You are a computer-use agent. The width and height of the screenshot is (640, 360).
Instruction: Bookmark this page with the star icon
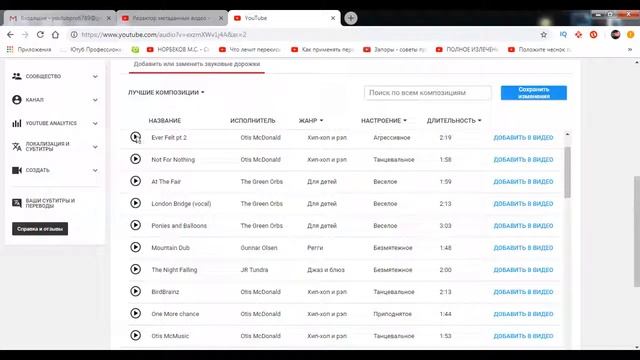click(x=544, y=35)
